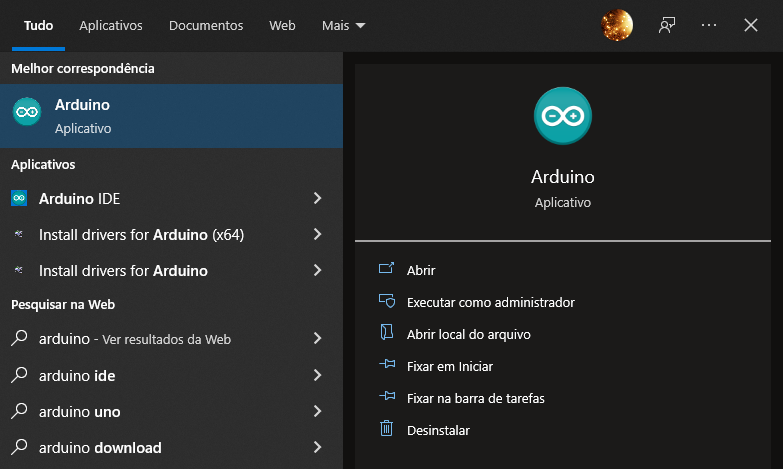Click the Arduino IDE app icon
The height and width of the screenshot is (469, 783).
(x=19, y=198)
